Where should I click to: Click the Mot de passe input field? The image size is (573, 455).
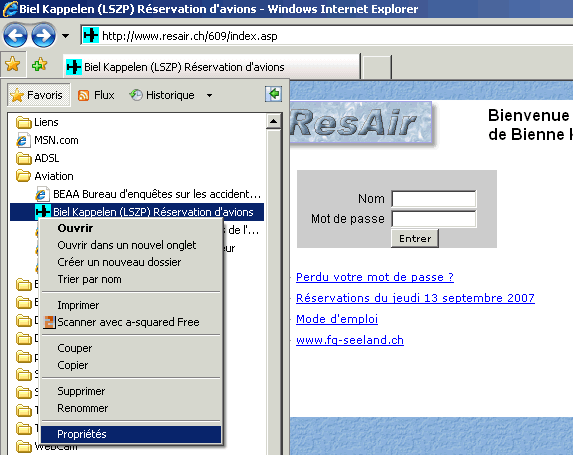click(434, 219)
